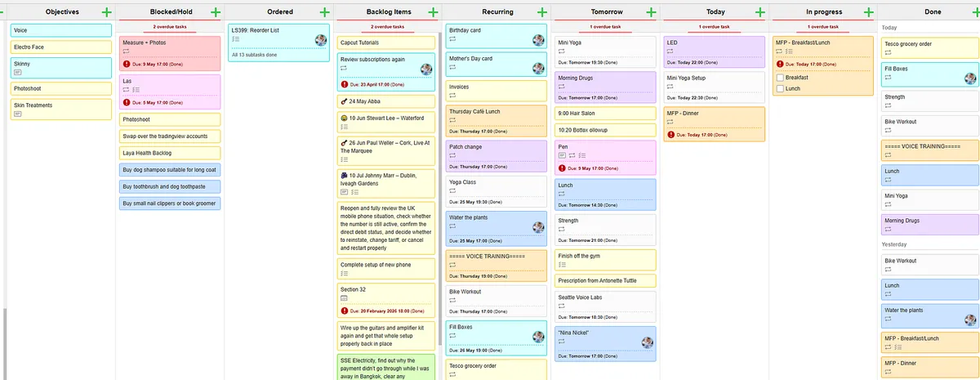
Task: Check the Breakfast subtask checkbox
Action: 780,77
